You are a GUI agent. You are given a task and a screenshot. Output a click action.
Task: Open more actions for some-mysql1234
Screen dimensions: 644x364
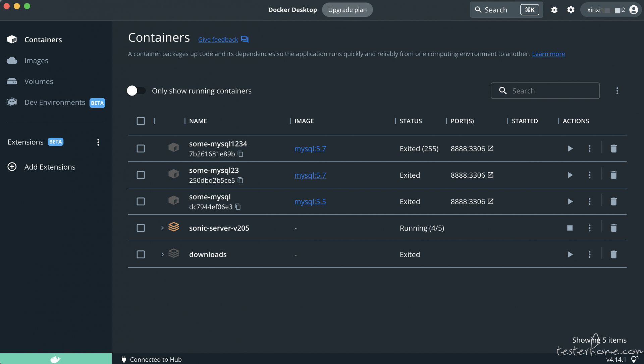pos(589,148)
